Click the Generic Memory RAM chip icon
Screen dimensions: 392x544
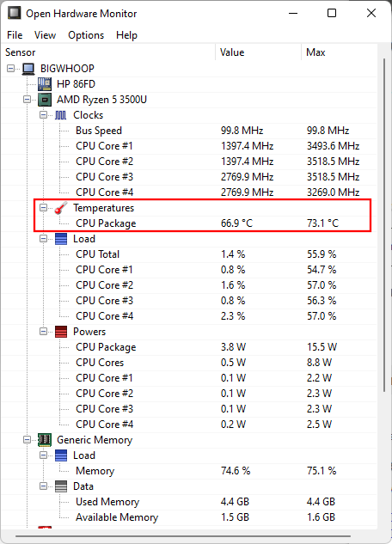coord(45,439)
